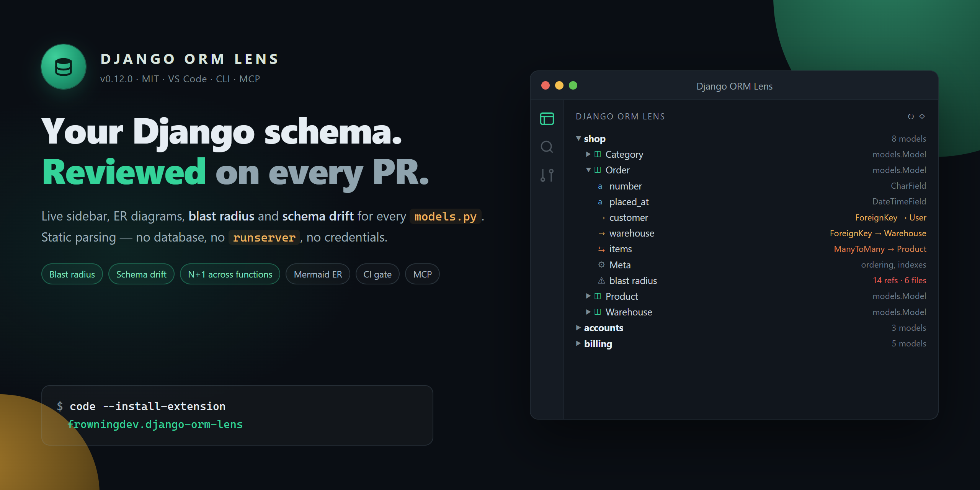Open the source control icon in sidebar
This screenshot has width=980, height=490.
(x=547, y=175)
